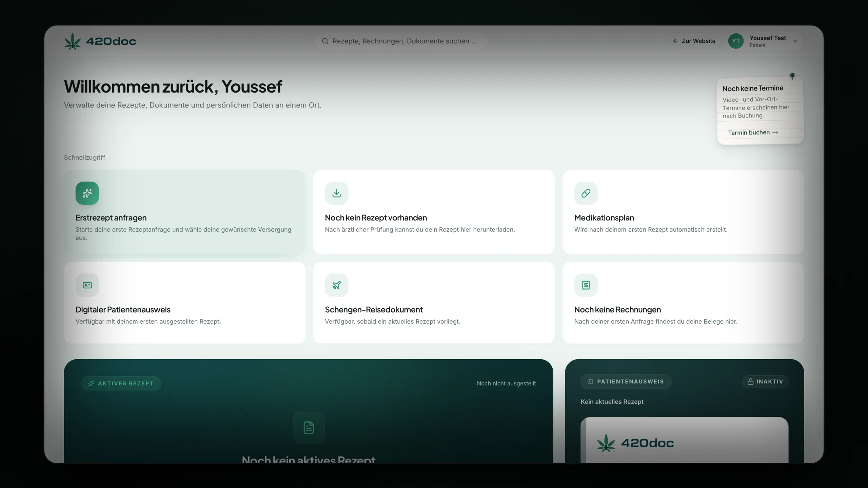Click the download icon on the Rezept card
The width and height of the screenshot is (868, 488).
point(336,193)
